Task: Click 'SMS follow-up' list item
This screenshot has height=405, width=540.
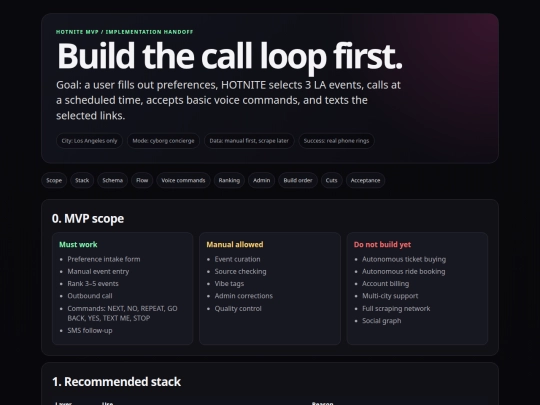Action: pyautogui.click(x=90, y=331)
